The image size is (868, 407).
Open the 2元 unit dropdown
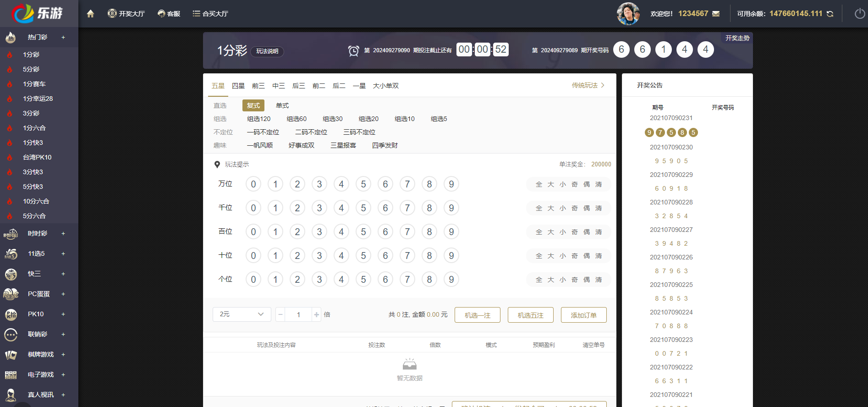pyautogui.click(x=242, y=314)
